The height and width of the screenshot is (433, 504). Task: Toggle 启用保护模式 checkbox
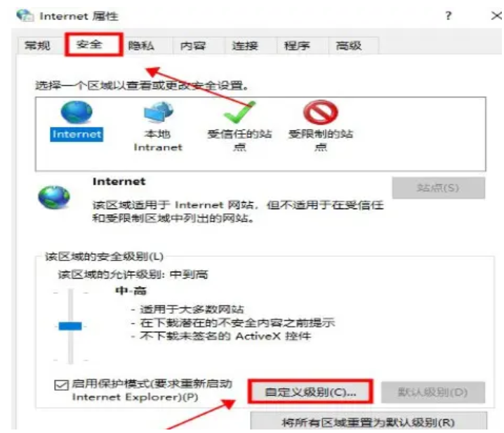tap(61, 385)
